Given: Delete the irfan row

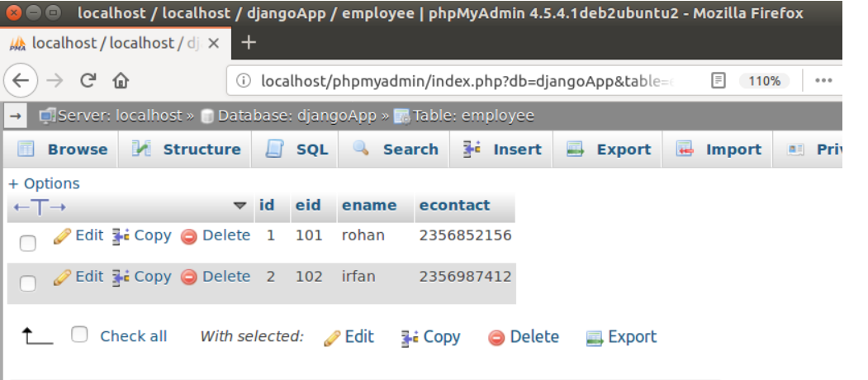Looking at the screenshot, I should coord(216,277).
